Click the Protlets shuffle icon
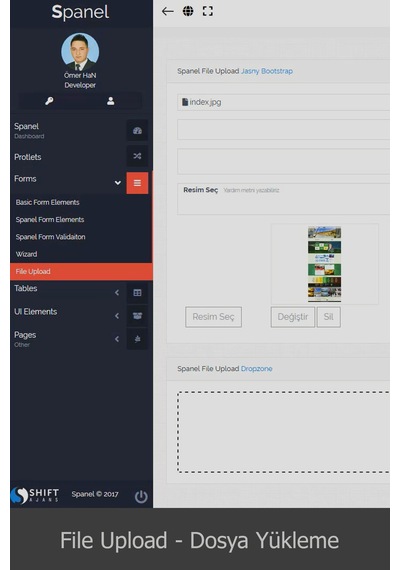The width and height of the screenshot is (400, 570). coord(137,156)
